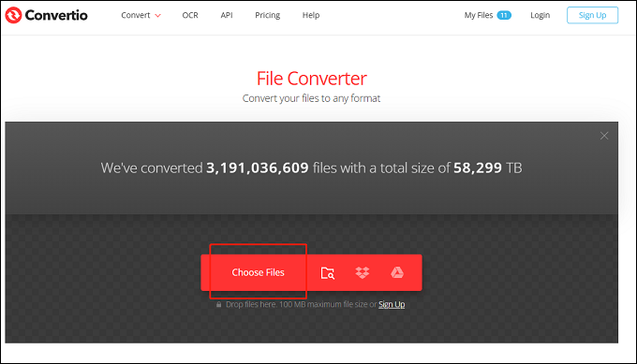
Task: Choose files from Dropbox
Action: coord(362,272)
